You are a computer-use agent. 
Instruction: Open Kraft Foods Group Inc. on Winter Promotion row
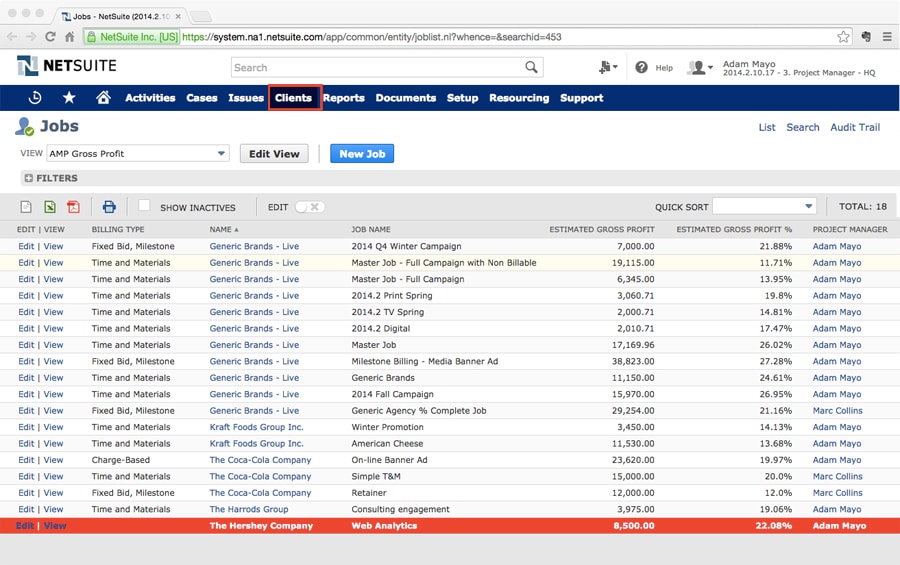[256, 427]
